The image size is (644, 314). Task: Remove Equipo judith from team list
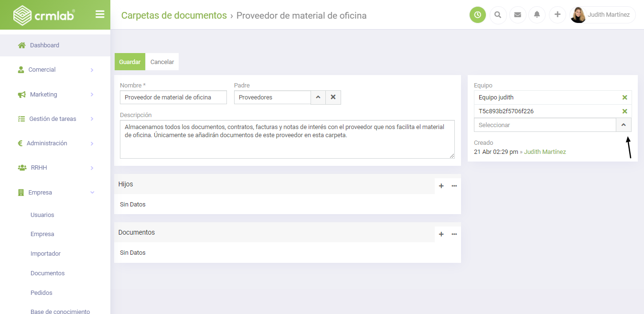[x=624, y=97]
